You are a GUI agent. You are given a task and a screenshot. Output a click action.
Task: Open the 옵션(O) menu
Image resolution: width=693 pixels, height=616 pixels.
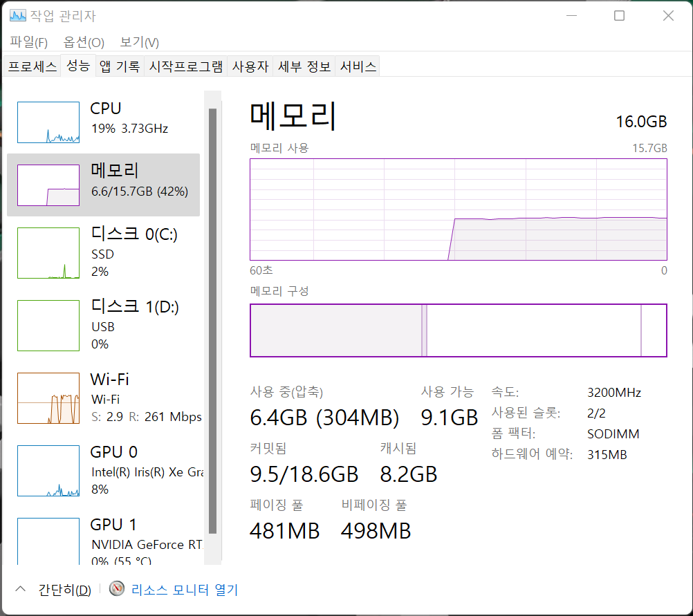[x=84, y=42]
